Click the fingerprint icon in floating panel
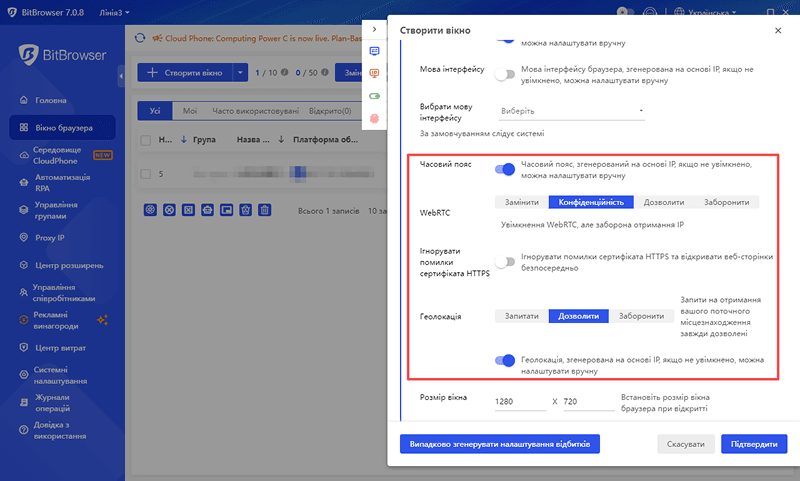800x481 pixels. point(375,118)
